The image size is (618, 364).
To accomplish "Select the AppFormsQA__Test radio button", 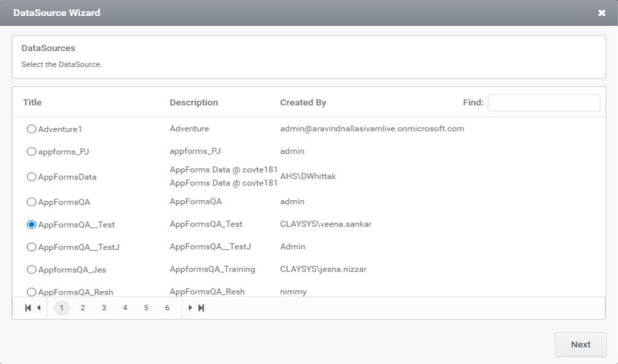I will [31, 225].
